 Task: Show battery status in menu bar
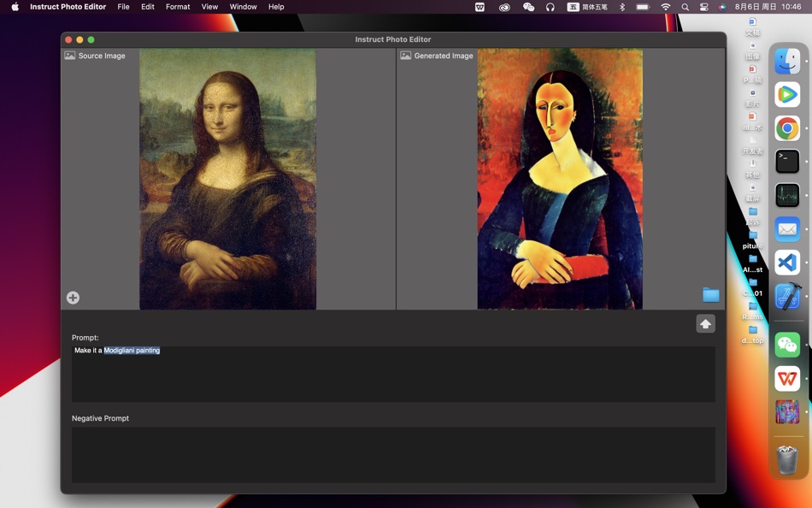tap(643, 7)
